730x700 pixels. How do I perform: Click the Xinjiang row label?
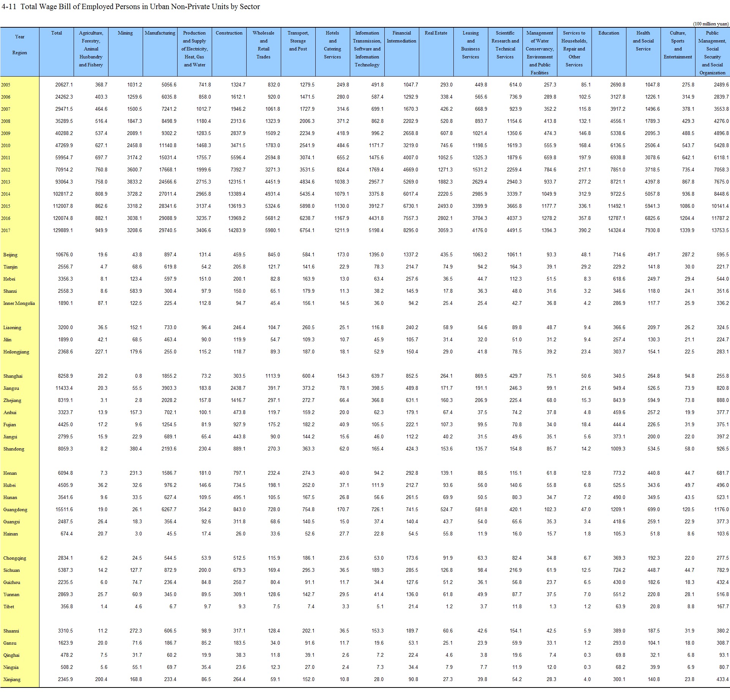pyautogui.click(x=12, y=680)
